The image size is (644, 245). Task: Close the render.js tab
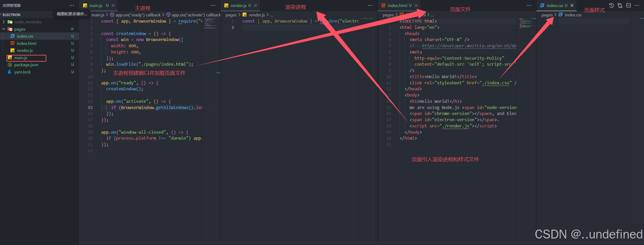tap(255, 5)
